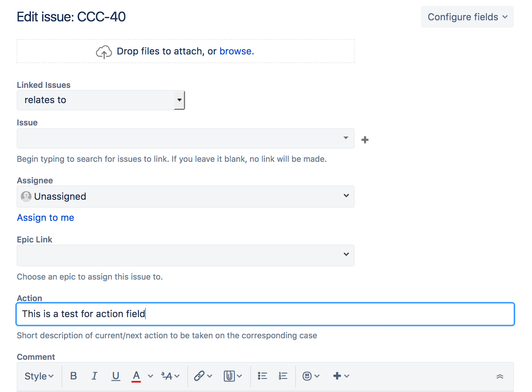Click into the Action text field
Screen dimensions: 532x392
(x=265, y=314)
